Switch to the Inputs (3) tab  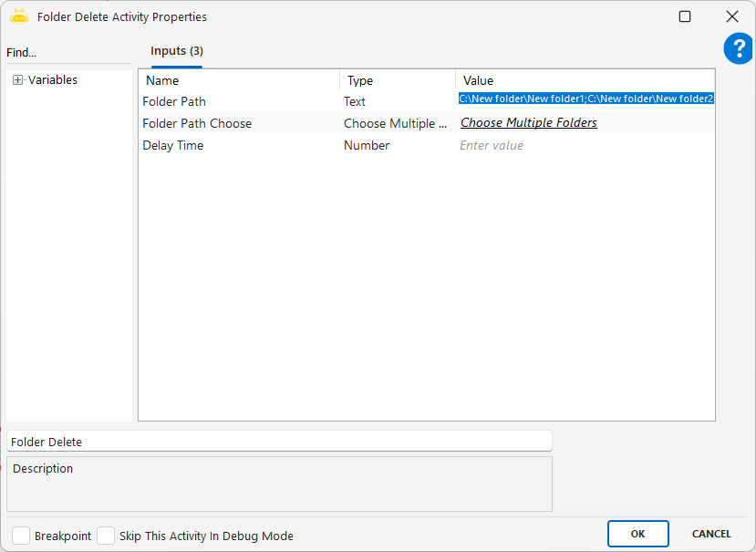point(177,51)
